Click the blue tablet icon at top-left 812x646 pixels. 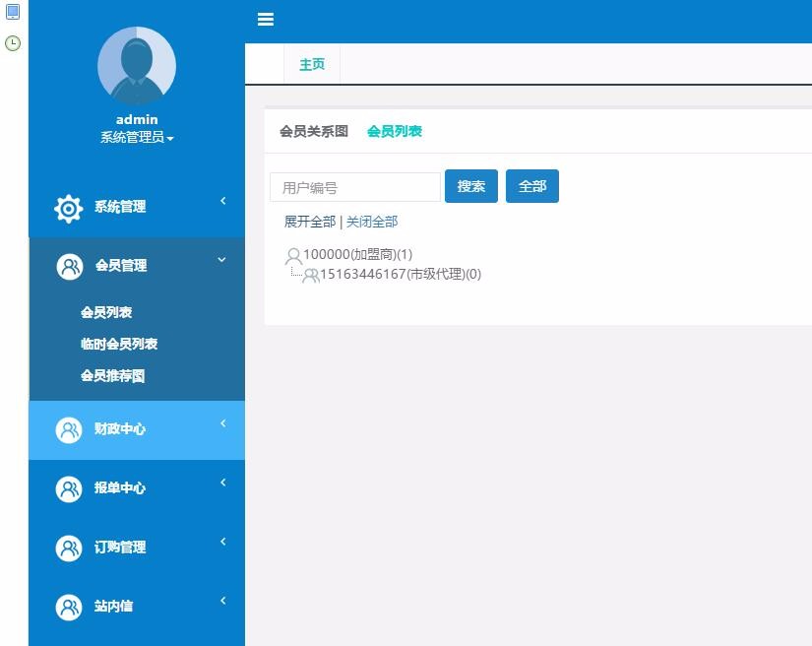coord(13,12)
